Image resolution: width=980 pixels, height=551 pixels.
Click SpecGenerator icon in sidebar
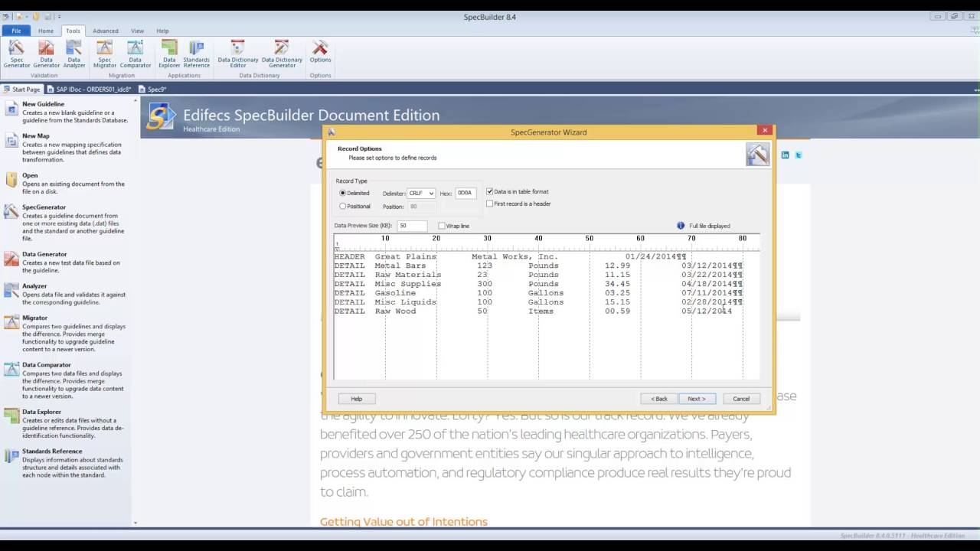(11, 212)
